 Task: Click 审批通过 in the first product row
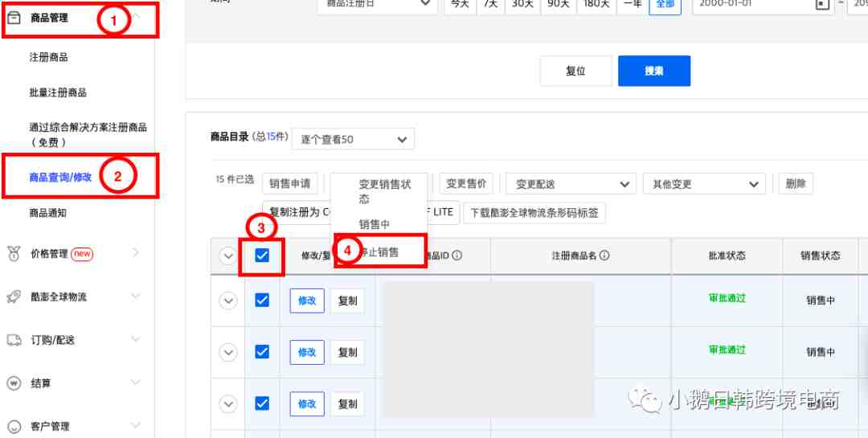(x=727, y=298)
